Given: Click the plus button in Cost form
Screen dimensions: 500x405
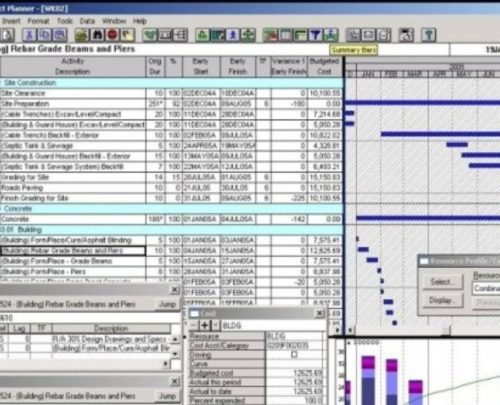Looking at the screenshot, I should (205, 325).
